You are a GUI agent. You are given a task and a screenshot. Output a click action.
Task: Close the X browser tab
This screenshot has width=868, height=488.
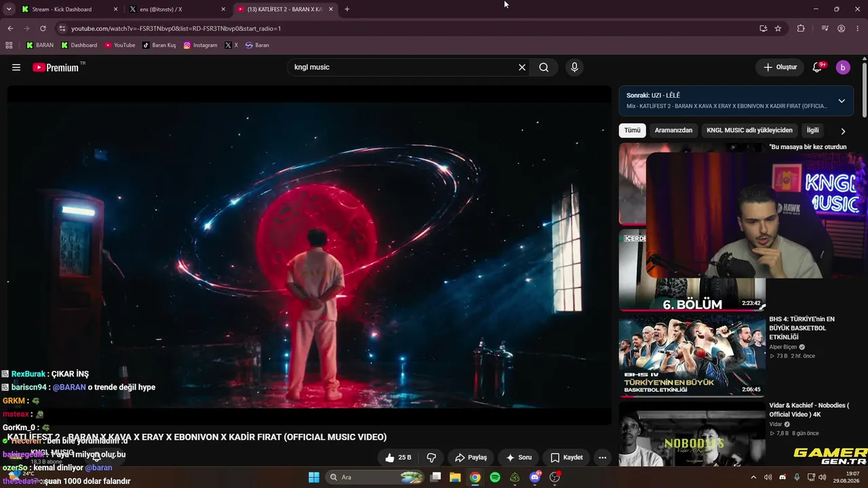(223, 9)
